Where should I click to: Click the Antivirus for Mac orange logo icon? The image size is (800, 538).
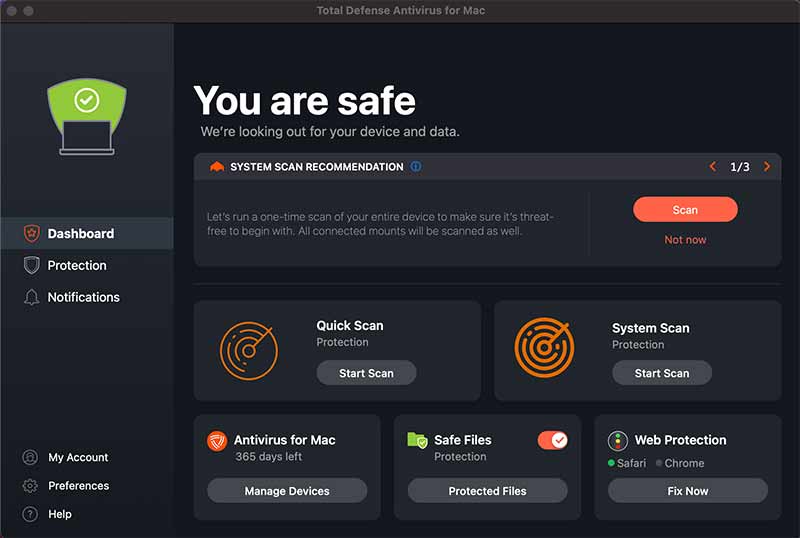(x=217, y=441)
